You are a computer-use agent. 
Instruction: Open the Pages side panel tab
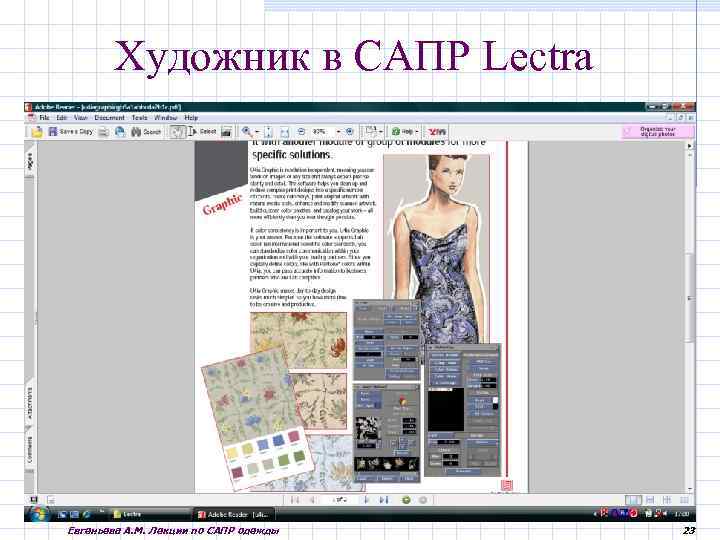point(30,161)
